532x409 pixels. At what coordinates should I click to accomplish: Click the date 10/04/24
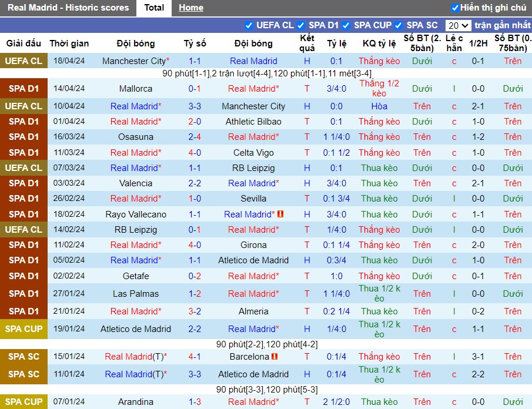(x=69, y=106)
